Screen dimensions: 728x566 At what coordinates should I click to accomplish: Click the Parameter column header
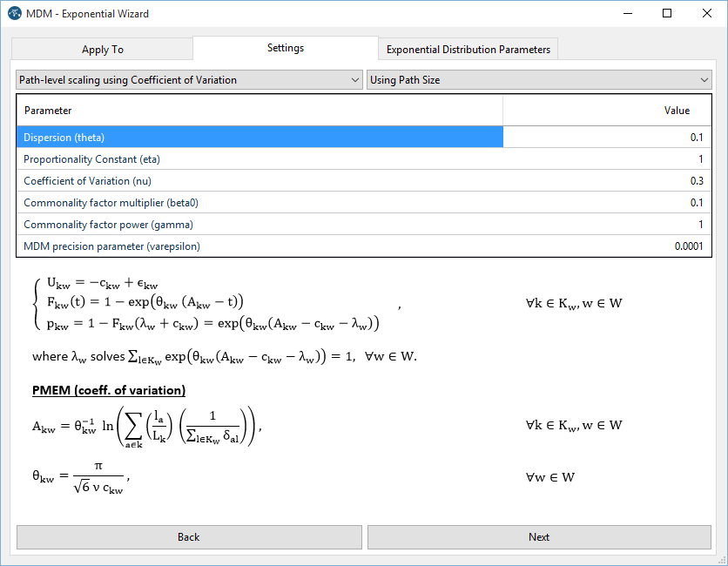260,111
